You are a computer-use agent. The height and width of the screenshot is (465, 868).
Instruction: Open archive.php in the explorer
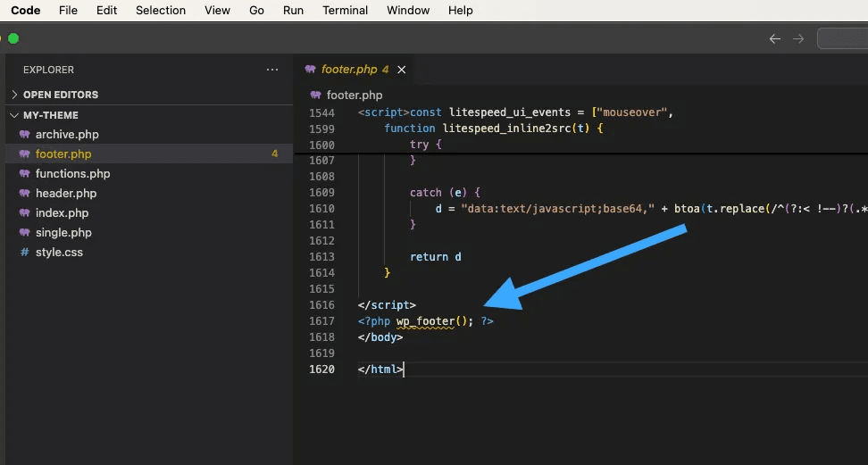67,135
